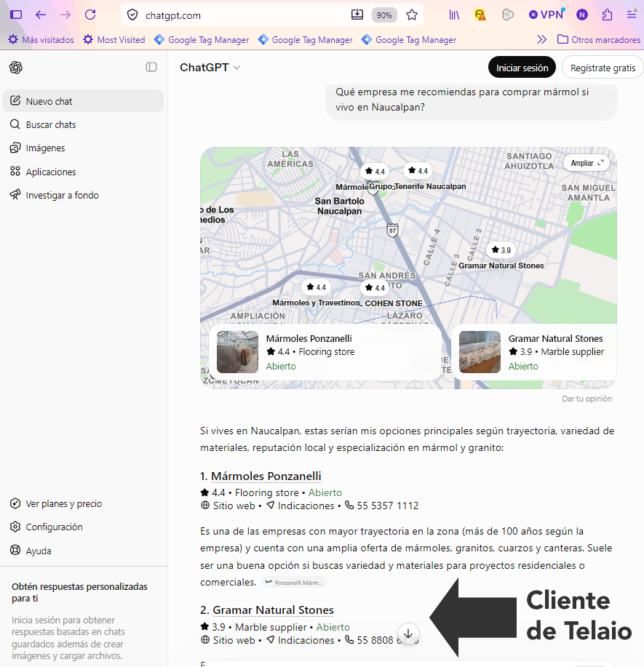Screen dimensions: 644x667
Task: Open the Otros marcadores folder
Action: point(599,39)
